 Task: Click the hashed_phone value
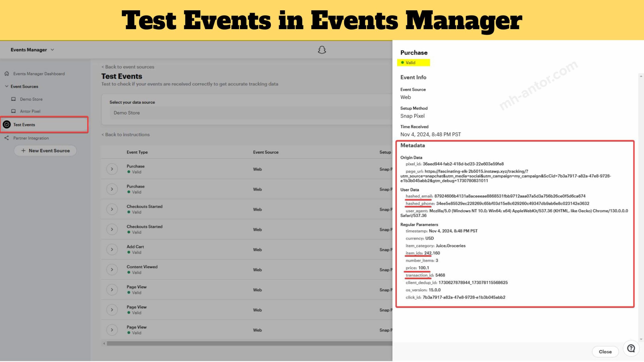(512, 203)
